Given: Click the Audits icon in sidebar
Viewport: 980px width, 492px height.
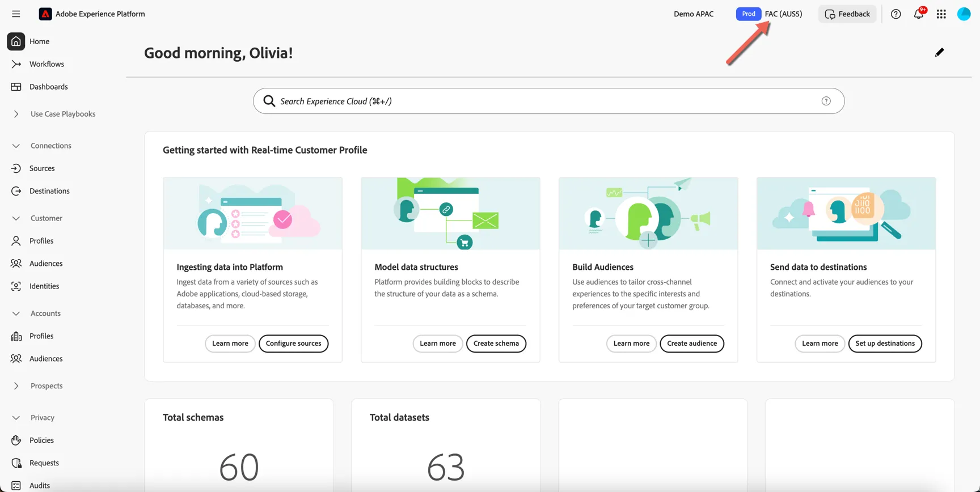Looking at the screenshot, I should click(x=16, y=486).
